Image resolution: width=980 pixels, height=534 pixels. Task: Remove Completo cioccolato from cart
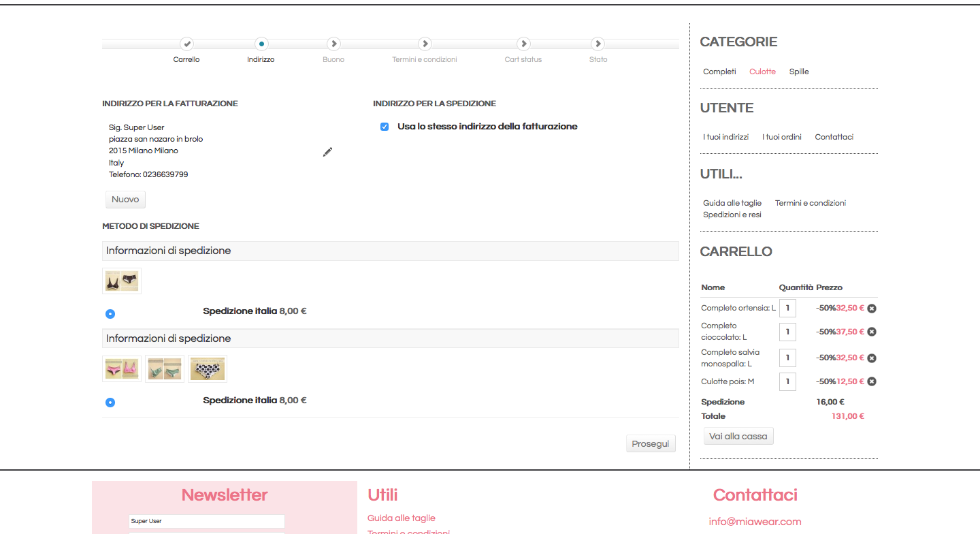(x=872, y=332)
